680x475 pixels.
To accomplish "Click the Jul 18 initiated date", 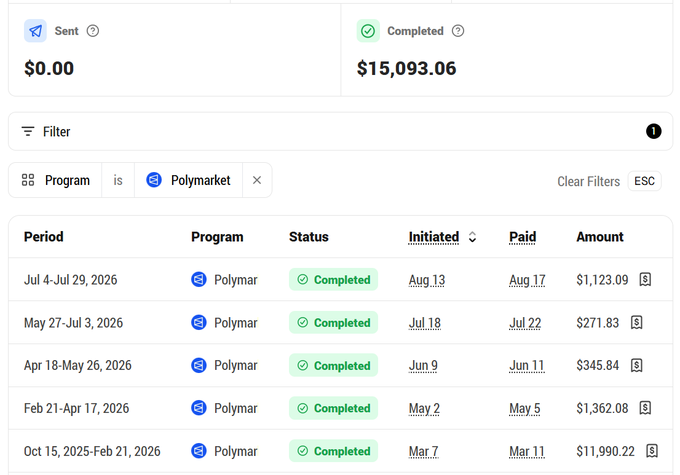I will (425, 323).
